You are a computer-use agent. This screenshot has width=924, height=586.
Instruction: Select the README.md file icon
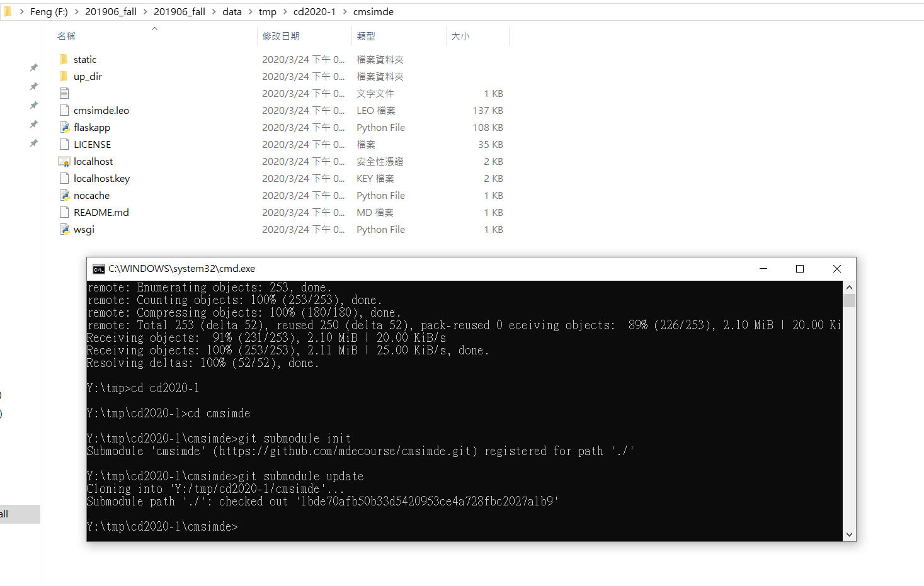[64, 212]
